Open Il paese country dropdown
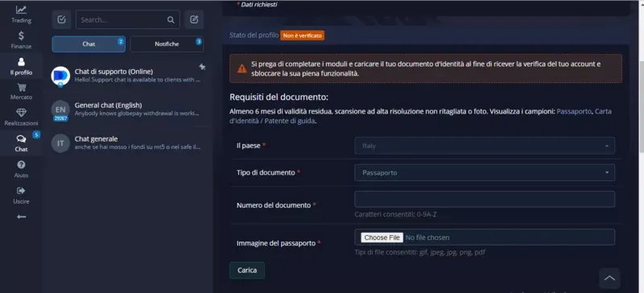The height and width of the screenshot is (293, 644). coord(485,146)
